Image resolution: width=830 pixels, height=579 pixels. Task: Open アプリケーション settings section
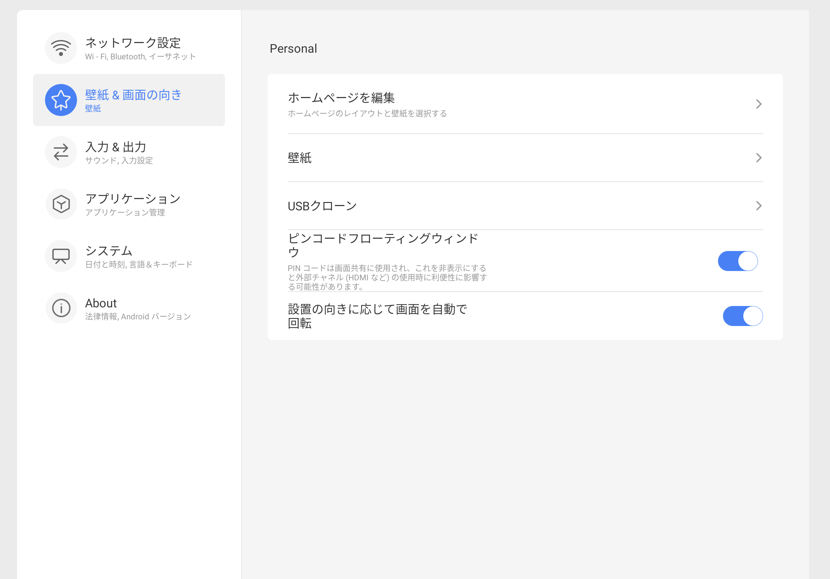133,199
